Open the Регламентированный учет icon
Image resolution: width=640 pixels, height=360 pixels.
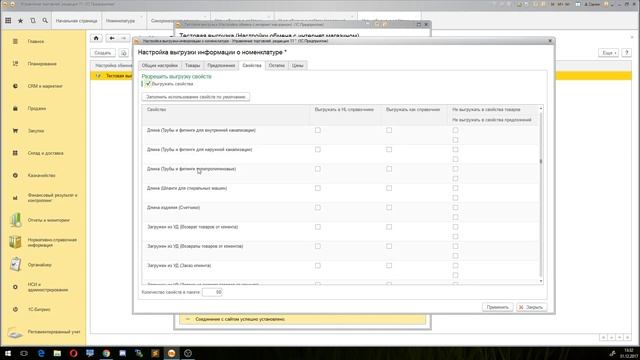click(15, 332)
